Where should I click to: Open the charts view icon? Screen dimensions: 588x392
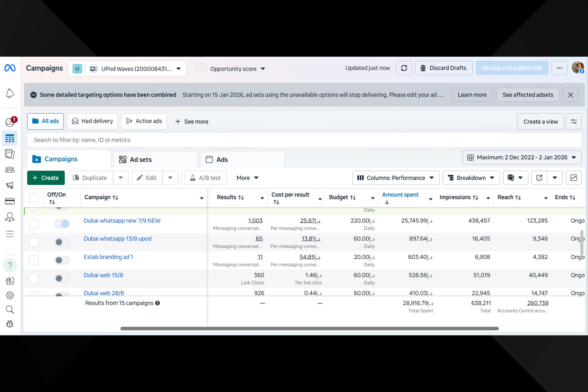574,178
